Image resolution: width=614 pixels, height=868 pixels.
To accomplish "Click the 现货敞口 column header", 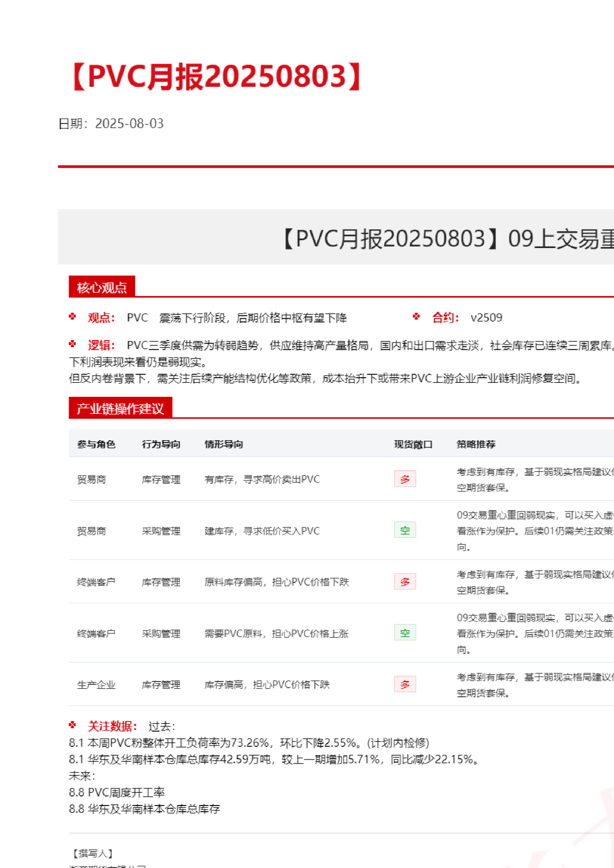I will (413, 444).
